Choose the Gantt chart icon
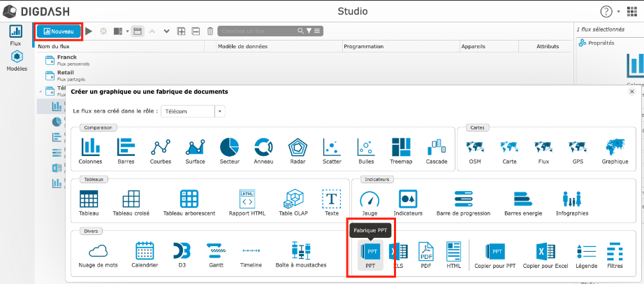644x284 pixels. coord(214,251)
